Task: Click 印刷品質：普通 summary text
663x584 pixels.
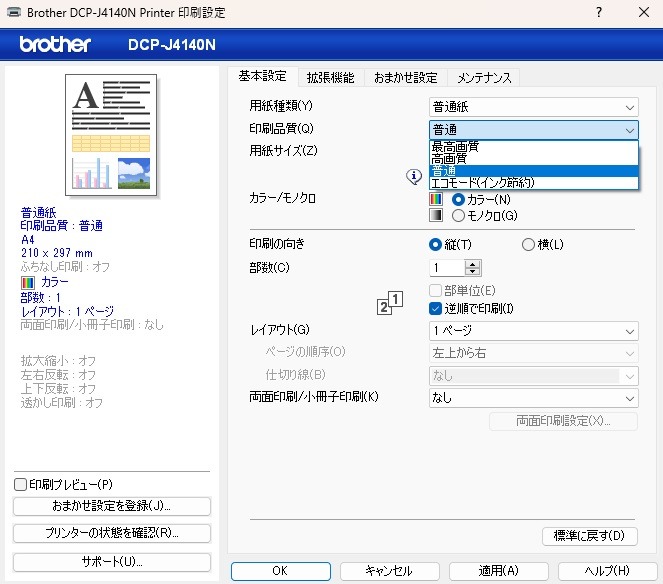Action: tap(61, 226)
